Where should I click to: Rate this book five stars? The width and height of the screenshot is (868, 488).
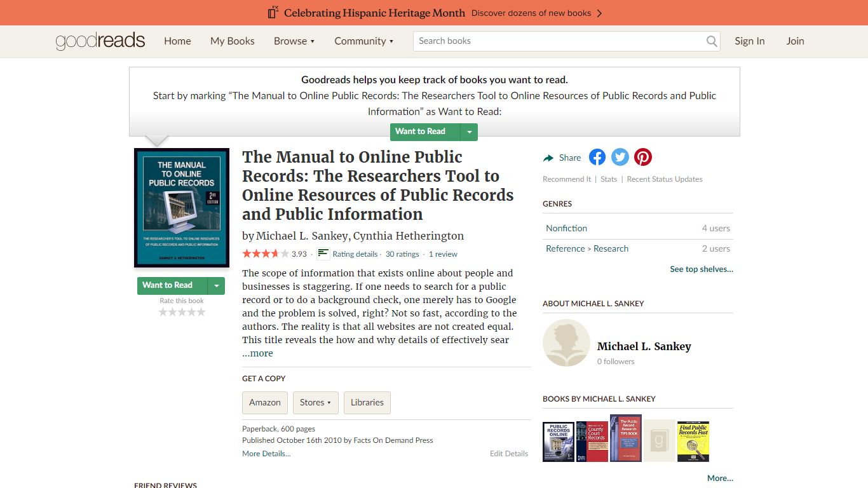201,312
